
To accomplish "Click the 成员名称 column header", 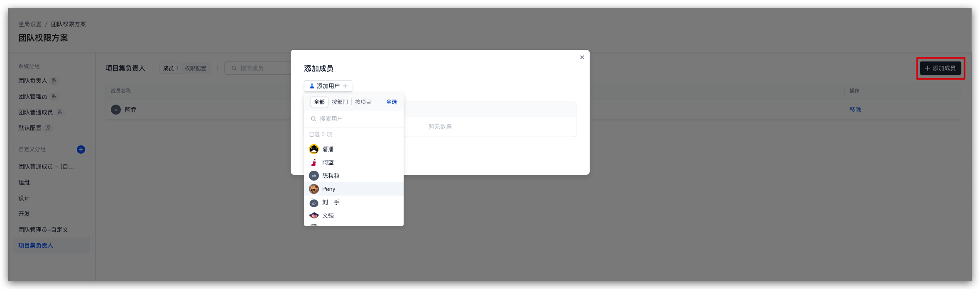I will 121,91.
